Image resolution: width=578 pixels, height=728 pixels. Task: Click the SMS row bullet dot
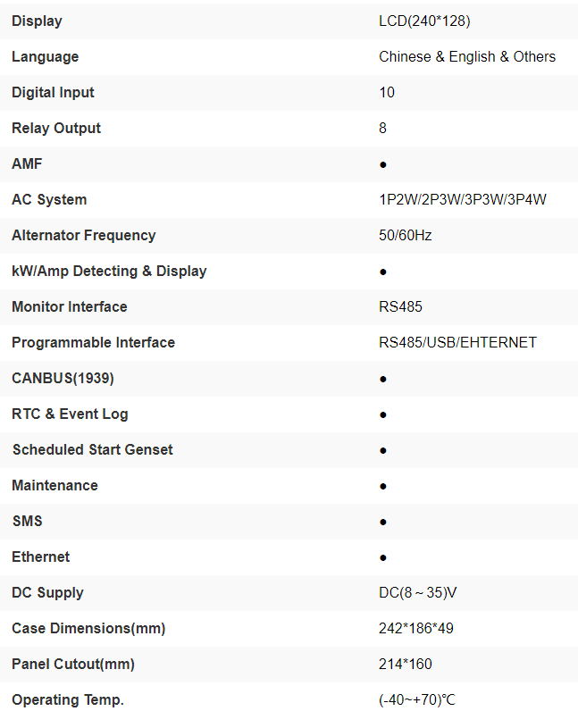[x=383, y=522]
